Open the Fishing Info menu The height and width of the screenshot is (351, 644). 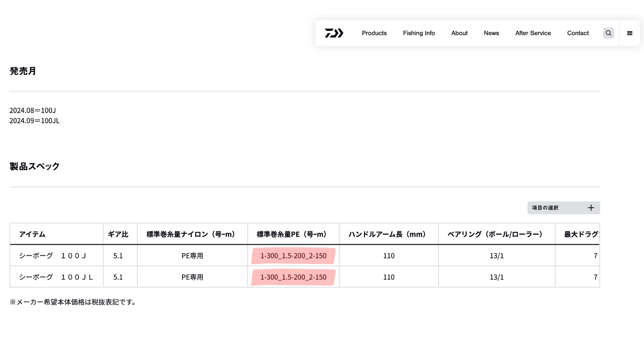pos(419,33)
